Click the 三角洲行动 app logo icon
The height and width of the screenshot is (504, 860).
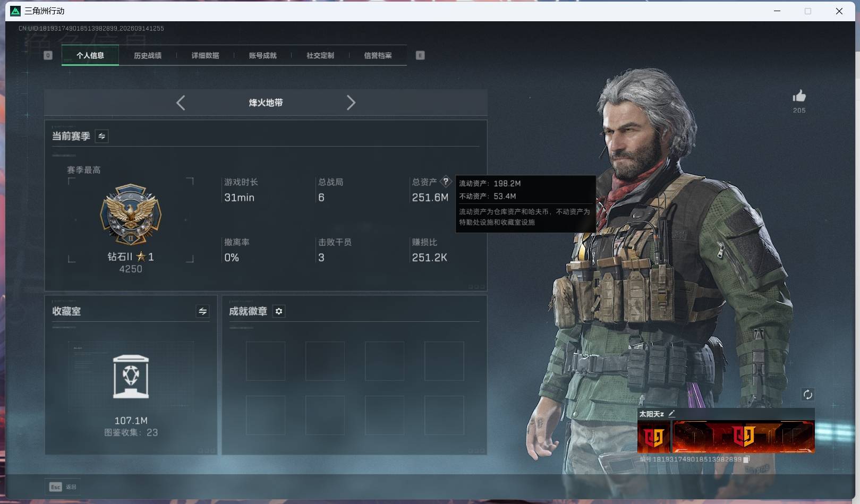point(15,11)
